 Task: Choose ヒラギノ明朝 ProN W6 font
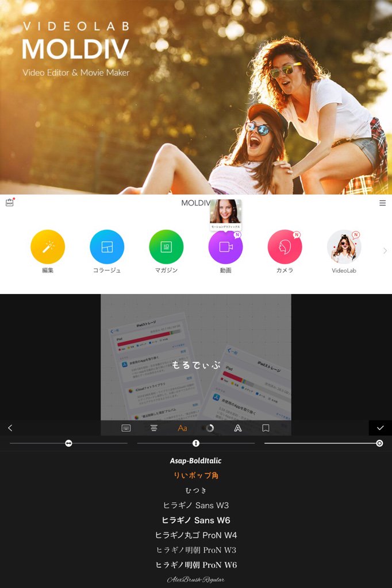195,565
